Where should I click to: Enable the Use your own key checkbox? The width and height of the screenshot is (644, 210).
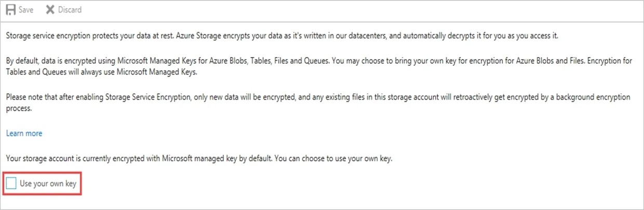pos(11,183)
